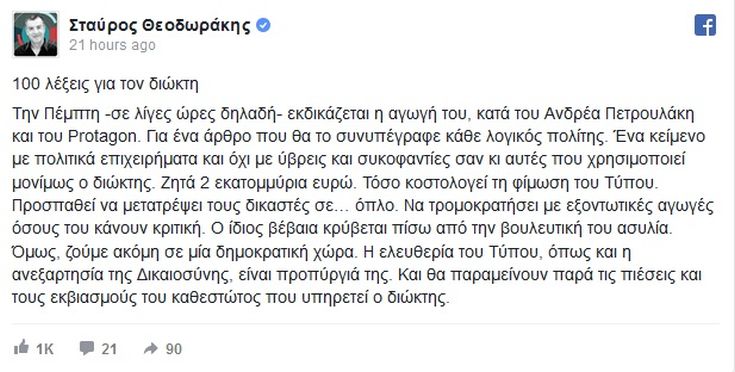Viewport: 735px width, 372px height.
Task: Click the Facebook logo icon
Action: 705,25
